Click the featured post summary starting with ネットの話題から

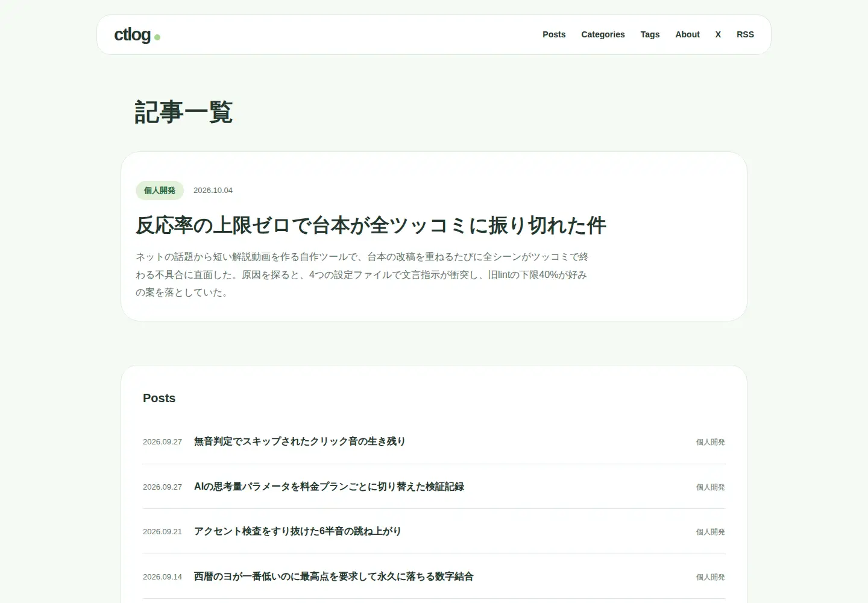pyautogui.click(x=362, y=274)
